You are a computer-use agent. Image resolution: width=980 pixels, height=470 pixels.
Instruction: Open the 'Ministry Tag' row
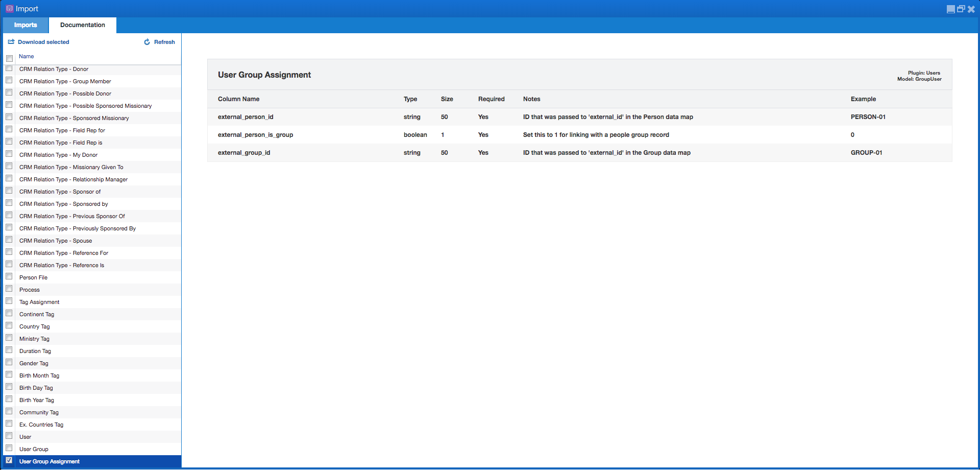tap(92, 339)
